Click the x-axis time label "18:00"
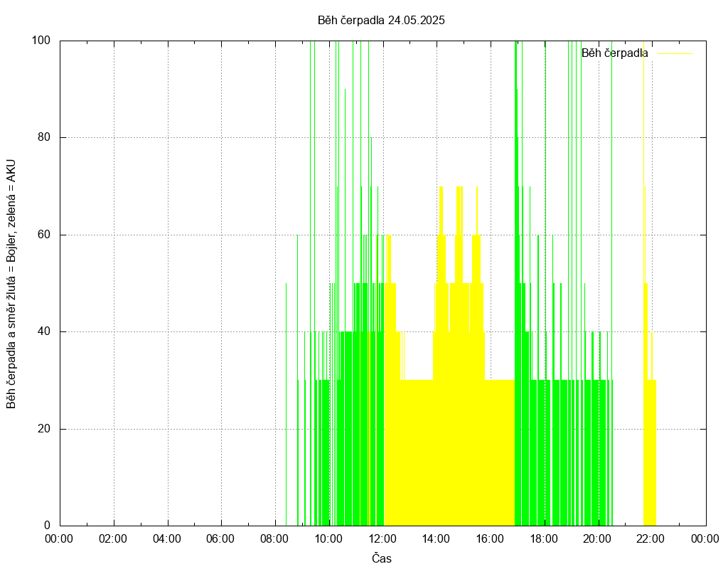The height and width of the screenshot is (569, 728). pyautogui.click(x=544, y=539)
